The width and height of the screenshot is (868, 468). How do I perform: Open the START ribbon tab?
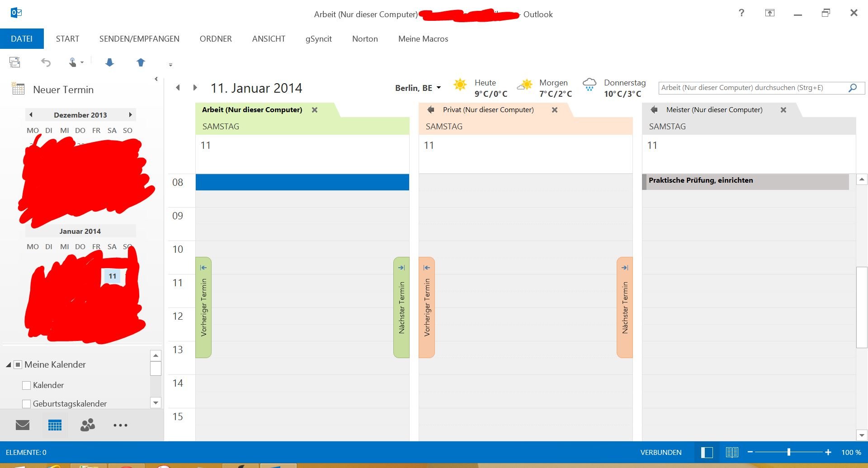(67, 38)
